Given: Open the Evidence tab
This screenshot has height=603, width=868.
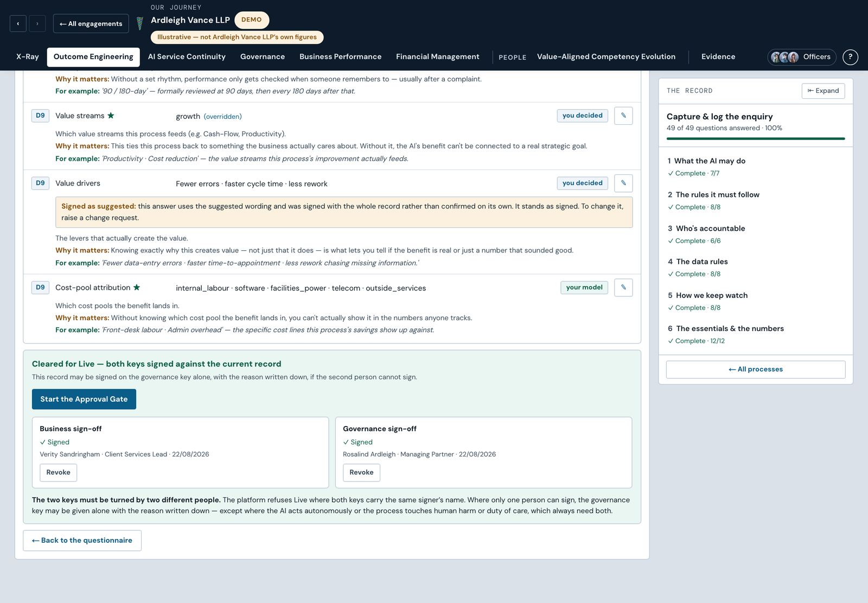Looking at the screenshot, I should [718, 57].
